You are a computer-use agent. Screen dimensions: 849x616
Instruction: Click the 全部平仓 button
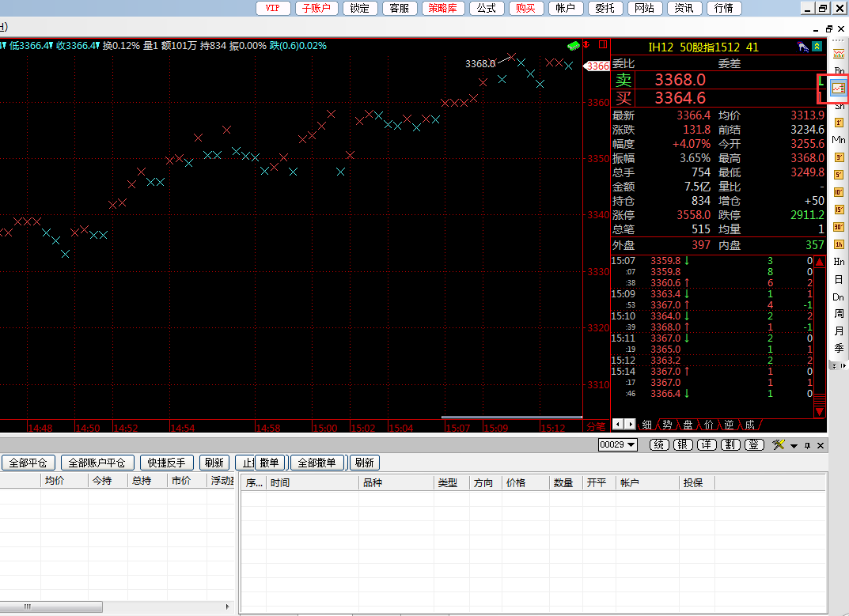28,463
